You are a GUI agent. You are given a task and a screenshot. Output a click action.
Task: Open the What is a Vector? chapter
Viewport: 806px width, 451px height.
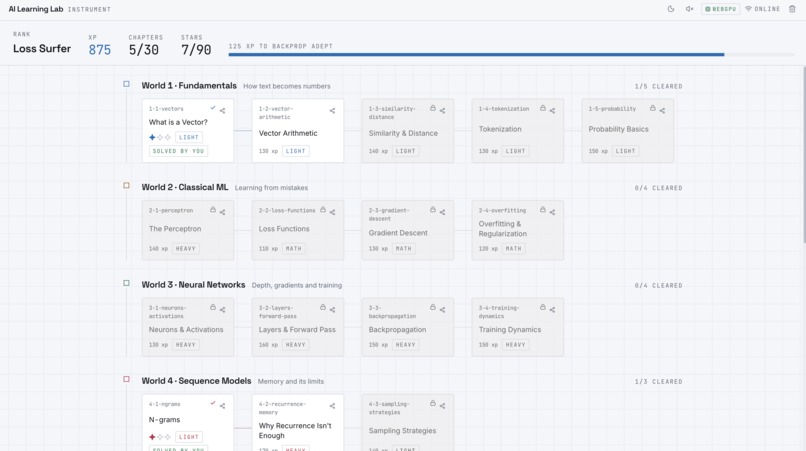pyautogui.click(x=188, y=131)
